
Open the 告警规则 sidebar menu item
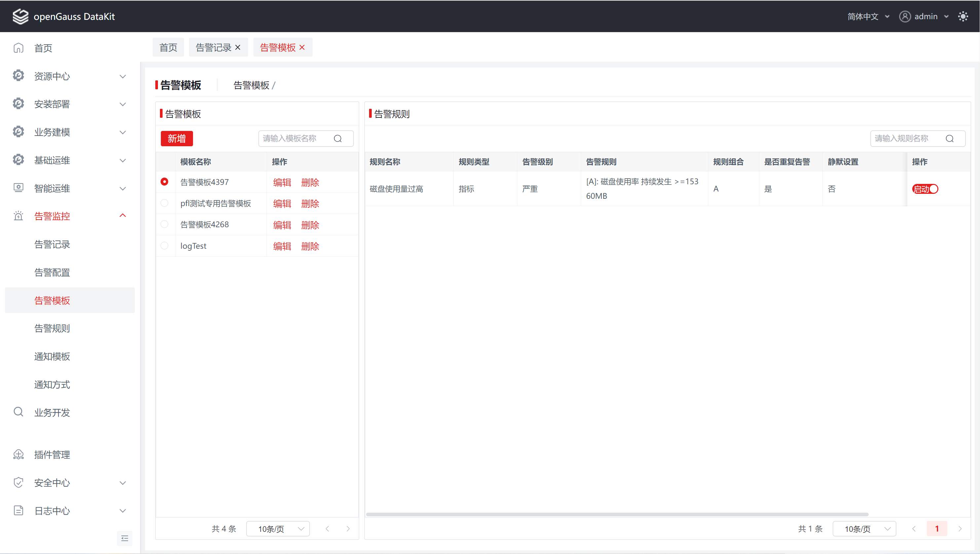tap(52, 328)
